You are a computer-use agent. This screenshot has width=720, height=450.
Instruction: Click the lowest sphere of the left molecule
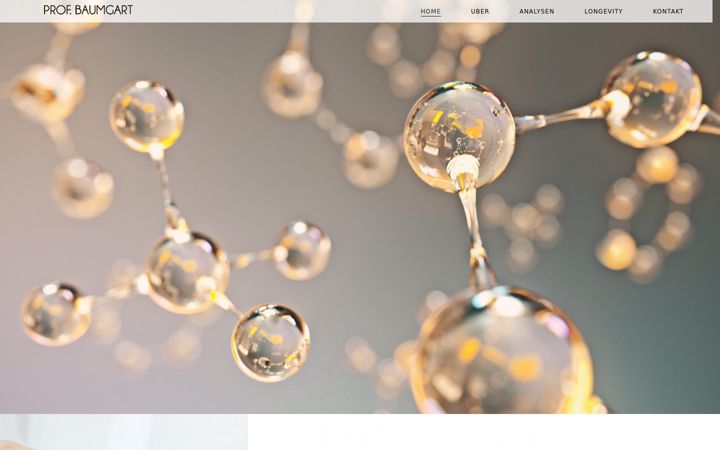[270, 342]
